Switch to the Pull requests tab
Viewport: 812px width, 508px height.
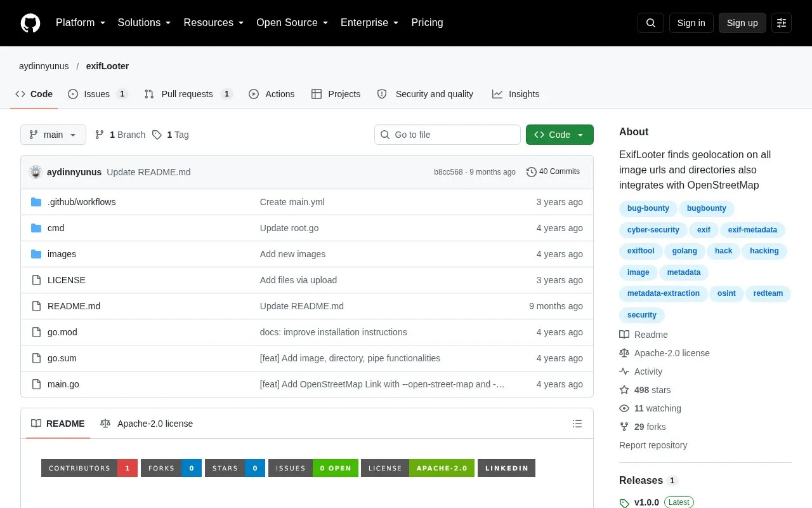coord(188,94)
